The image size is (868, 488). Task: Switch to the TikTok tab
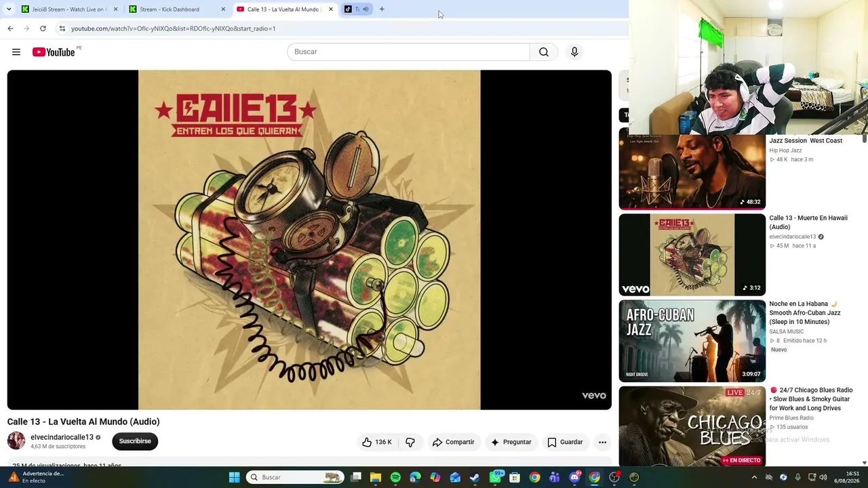(x=356, y=9)
